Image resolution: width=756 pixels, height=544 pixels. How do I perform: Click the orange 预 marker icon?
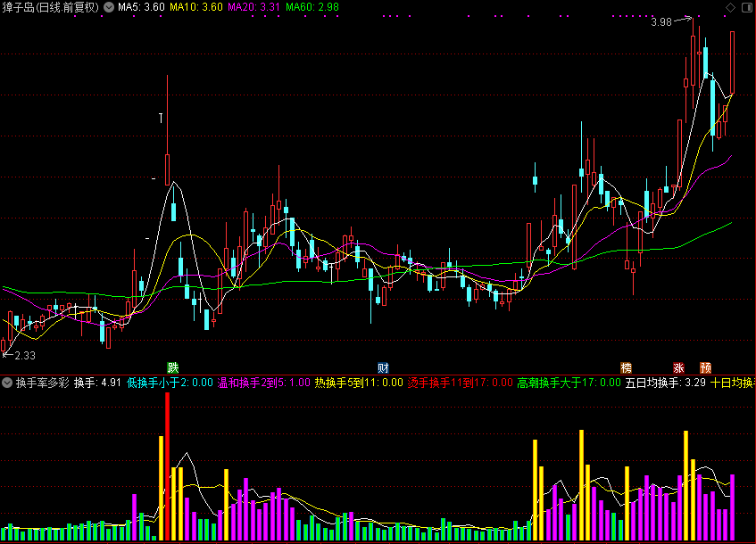click(x=705, y=368)
